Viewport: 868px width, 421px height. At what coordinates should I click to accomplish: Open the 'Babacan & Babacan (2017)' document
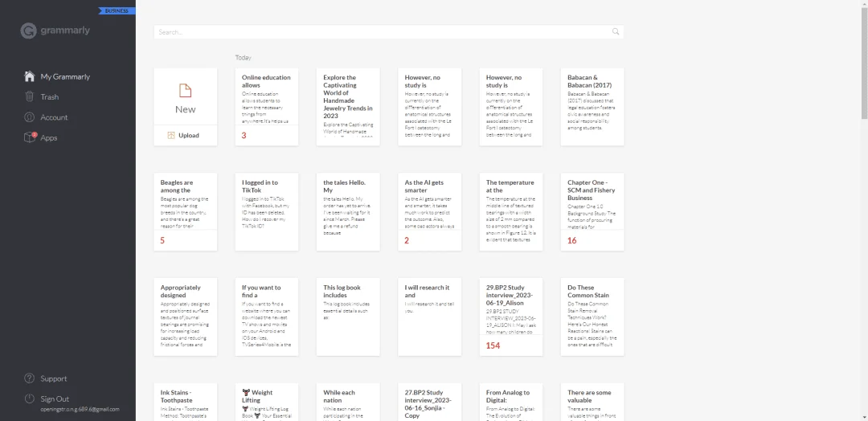pos(592,107)
